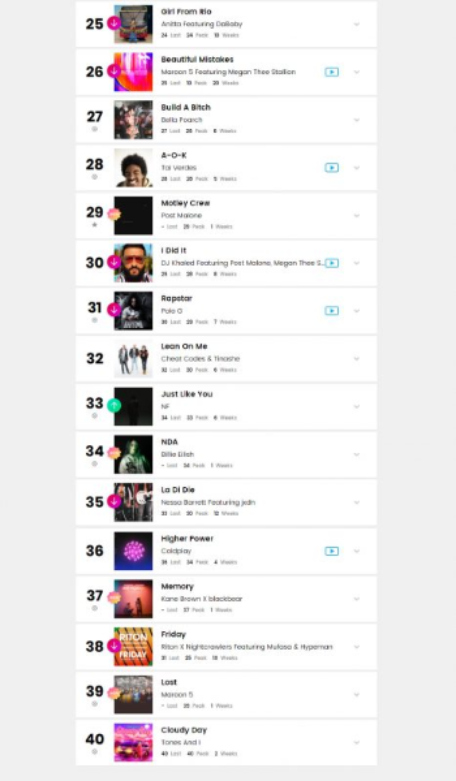Select song title La Di Die
This screenshot has width=456, height=781.
click(178, 490)
